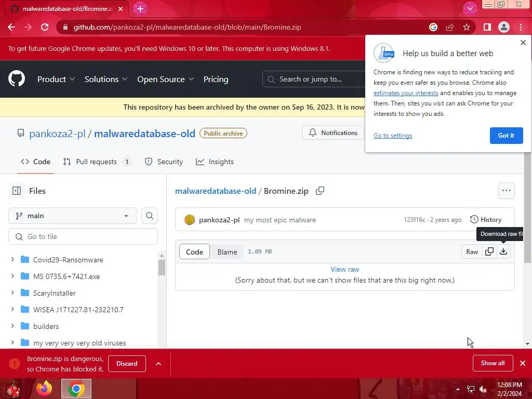Click the Notifications button
This screenshot has height=399, width=532.
click(333, 132)
